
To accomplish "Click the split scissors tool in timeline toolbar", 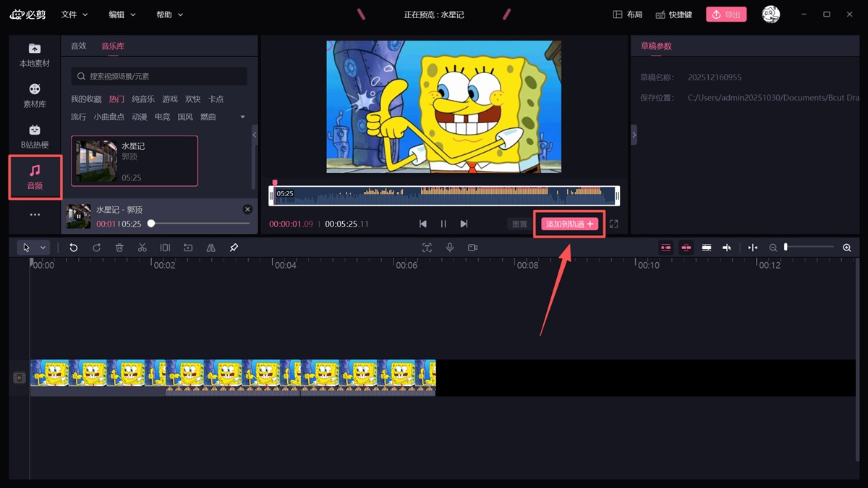I will coord(142,248).
